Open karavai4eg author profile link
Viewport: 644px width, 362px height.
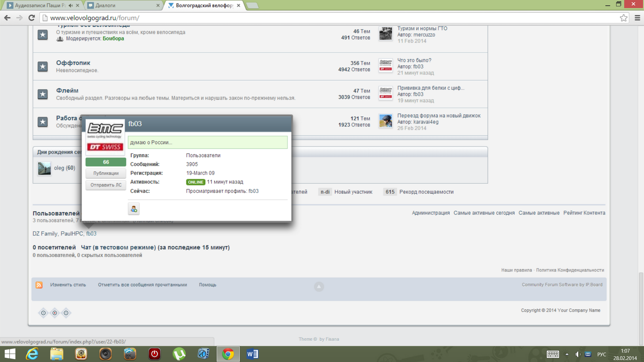coord(426,122)
